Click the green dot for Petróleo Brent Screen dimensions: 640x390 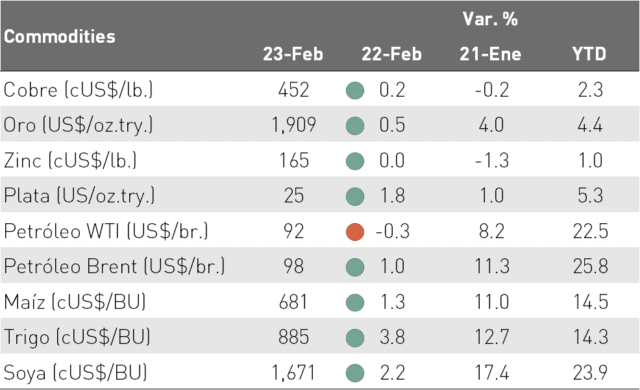point(355,267)
